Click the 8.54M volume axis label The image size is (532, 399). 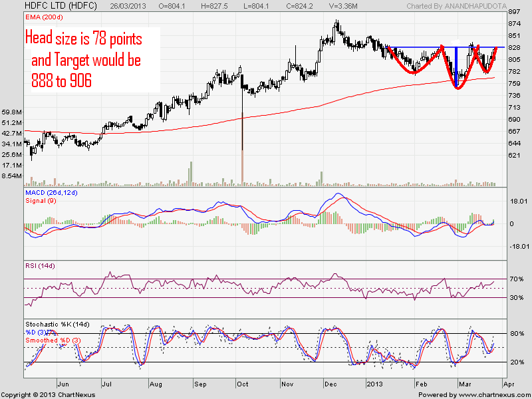12,176
